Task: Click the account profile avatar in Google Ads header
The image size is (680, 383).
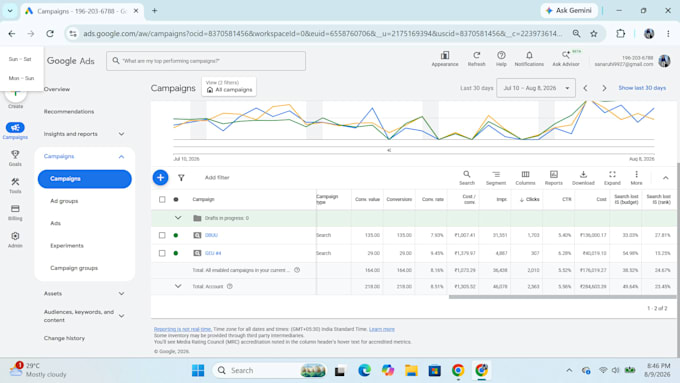Action: [664, 61]
